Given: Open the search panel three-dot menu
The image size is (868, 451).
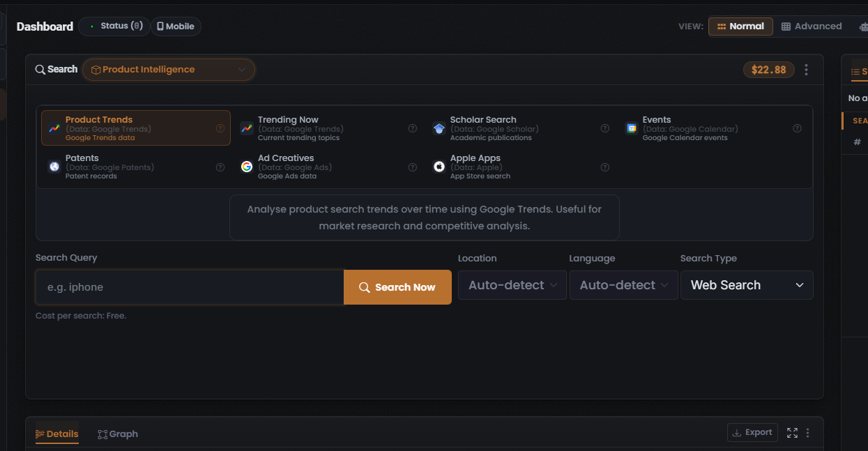Looking at the screenshot, I should [807, 70].
